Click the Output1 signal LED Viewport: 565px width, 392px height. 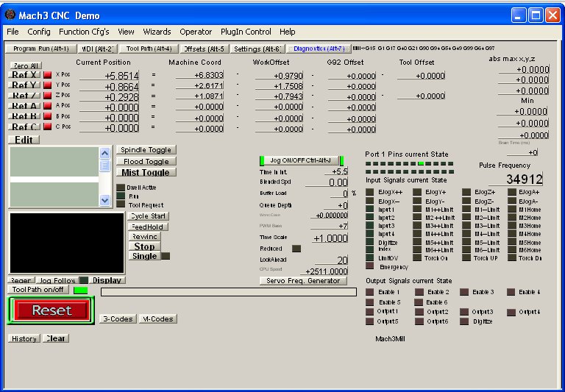coord(370,312)
